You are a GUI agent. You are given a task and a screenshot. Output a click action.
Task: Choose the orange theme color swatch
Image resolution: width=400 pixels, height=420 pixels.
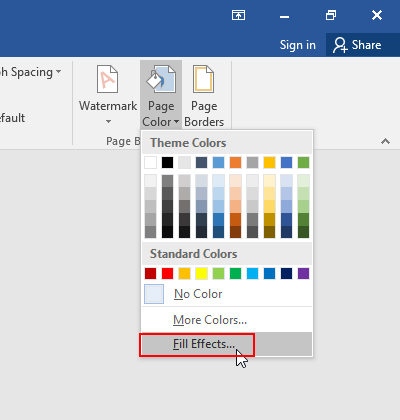(x=235, y=163)
